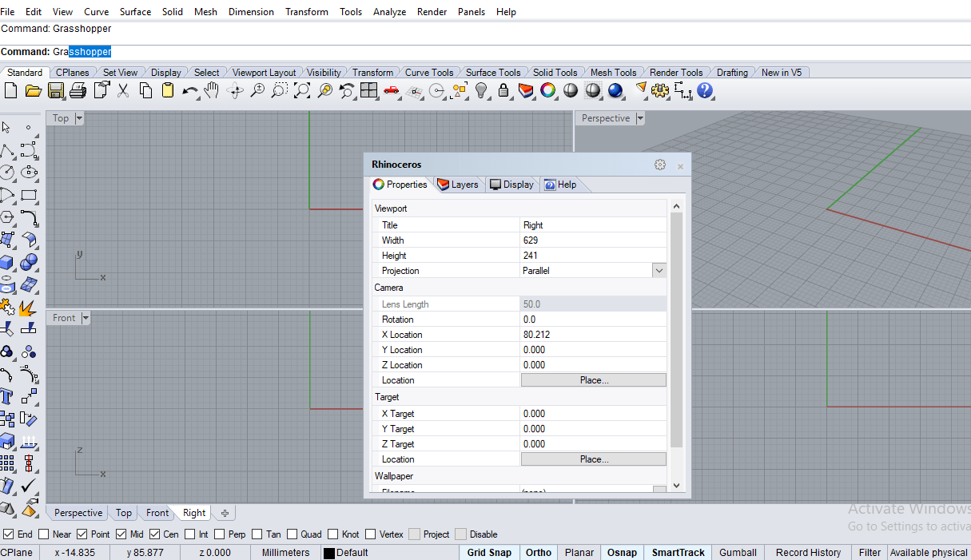Click the black Default layer color swatch
The image size is (971, 560).
(x=328, y=553)
